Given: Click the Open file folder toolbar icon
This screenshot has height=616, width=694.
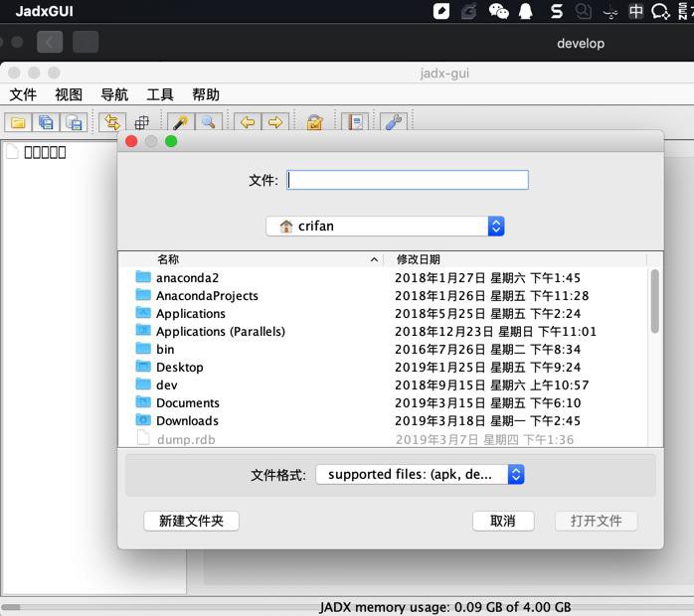Looking at the screenshot, I should [x=18, y=122].
